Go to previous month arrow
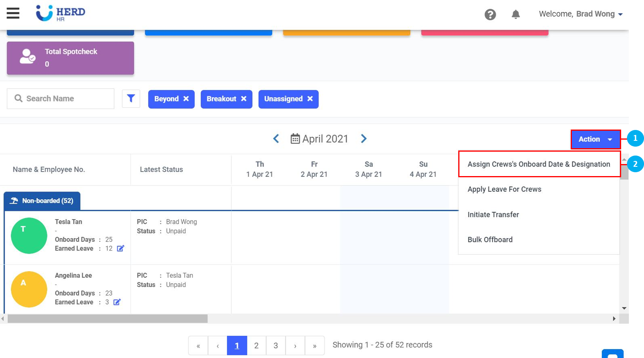The image size is (644, 358). click(276, 139)
